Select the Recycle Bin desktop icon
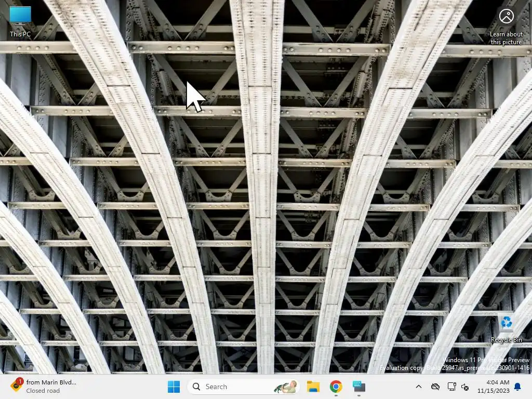This screenshot has height=399, width=532. click(506, 328)
